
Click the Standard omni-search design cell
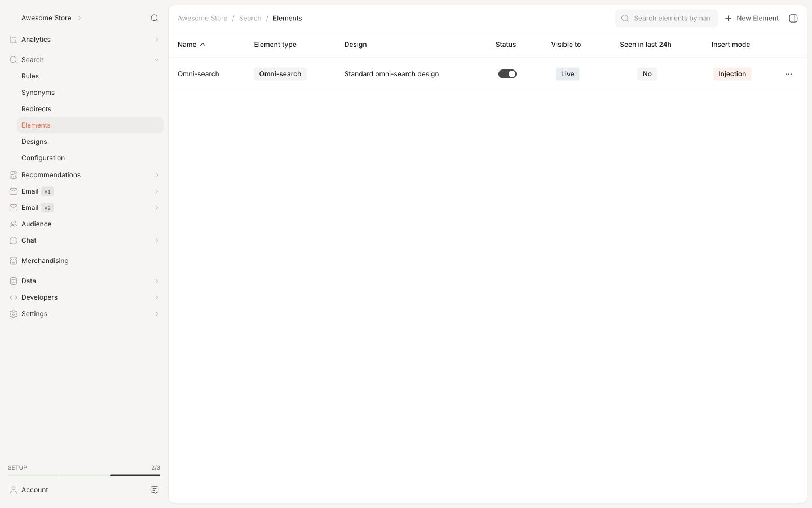point(391,74)
